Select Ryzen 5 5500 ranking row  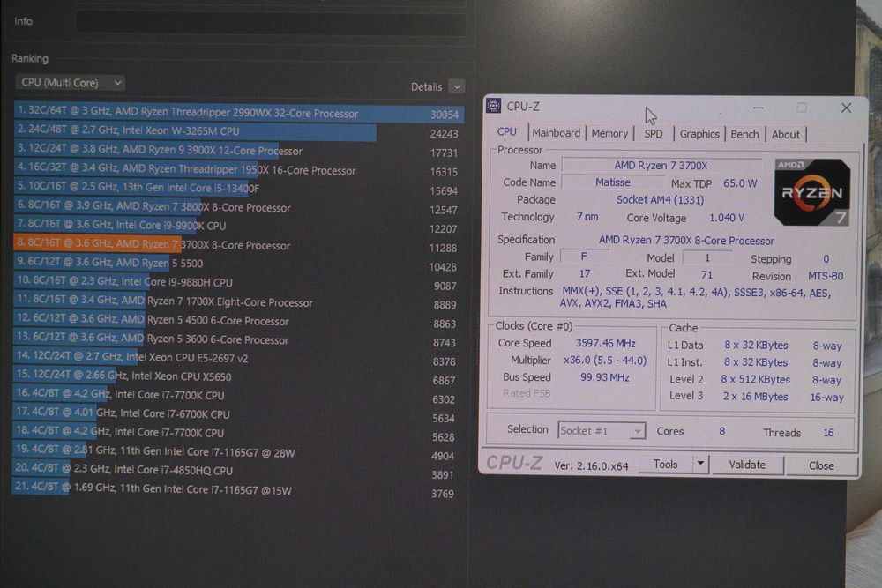click(x=238, y=263)
